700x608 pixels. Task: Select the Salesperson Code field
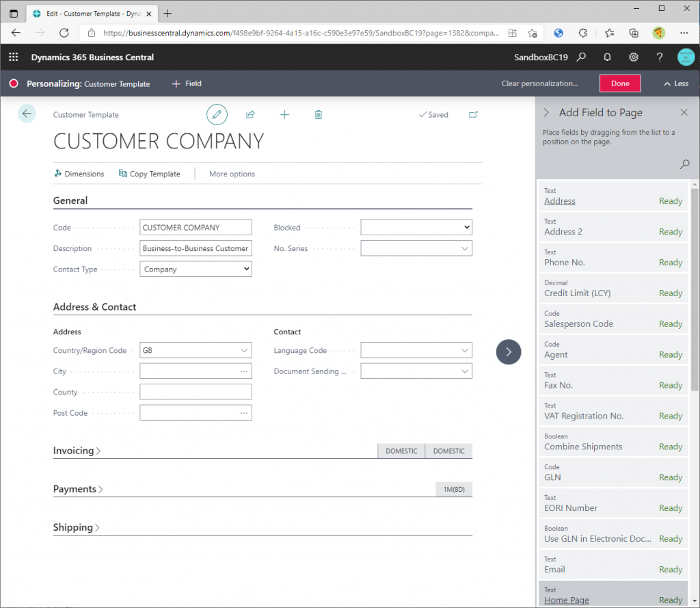(613, 319)
